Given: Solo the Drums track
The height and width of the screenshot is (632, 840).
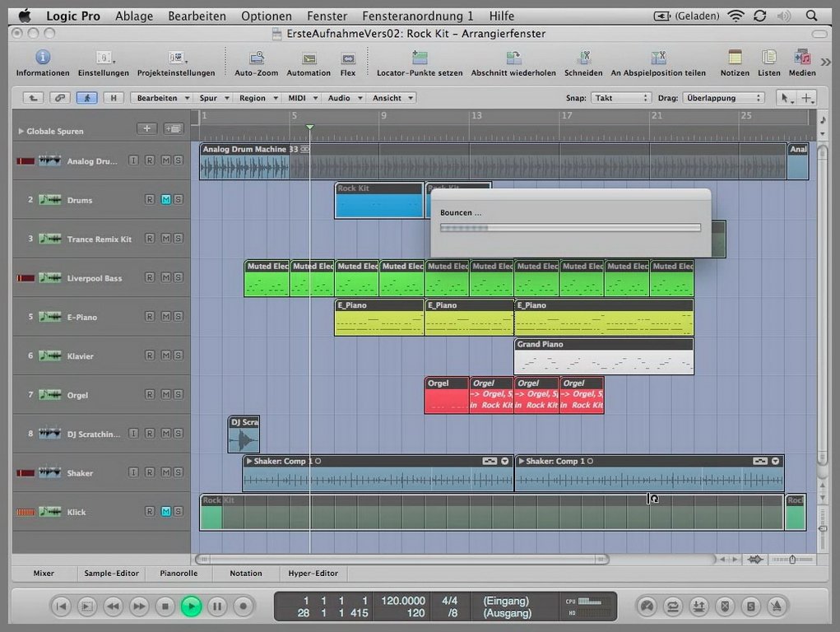Looking at the screenshot, I should (x=178, y=199).
